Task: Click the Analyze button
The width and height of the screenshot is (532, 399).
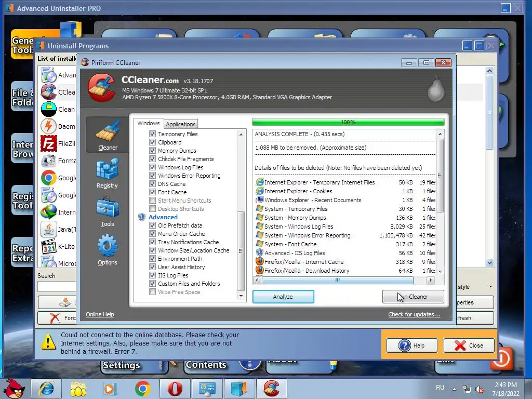Action: 283,297
